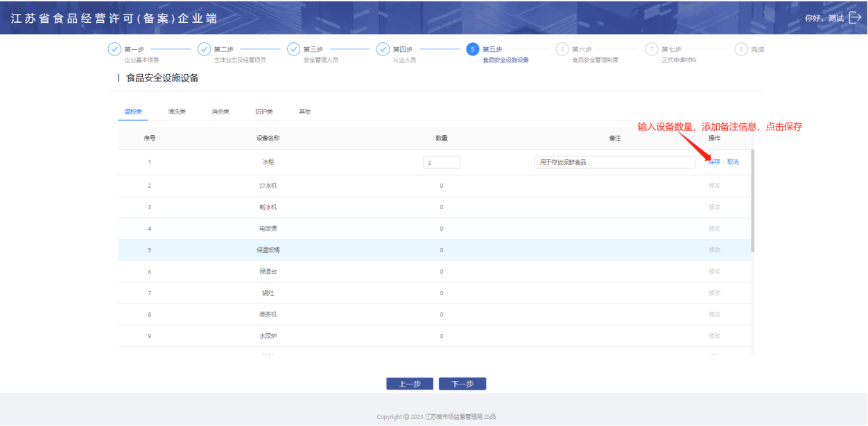
Task: Switch to the 清洗类 tab
Action: click(x=177, y=112)
